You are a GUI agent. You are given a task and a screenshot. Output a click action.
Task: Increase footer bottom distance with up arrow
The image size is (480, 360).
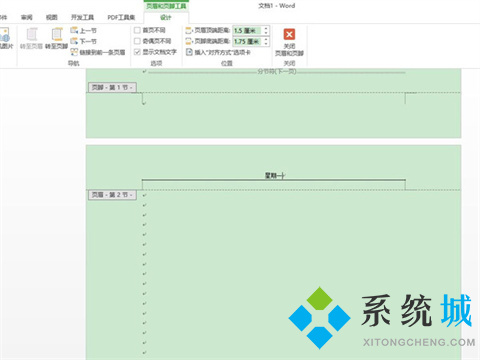[x=266, y=39]
